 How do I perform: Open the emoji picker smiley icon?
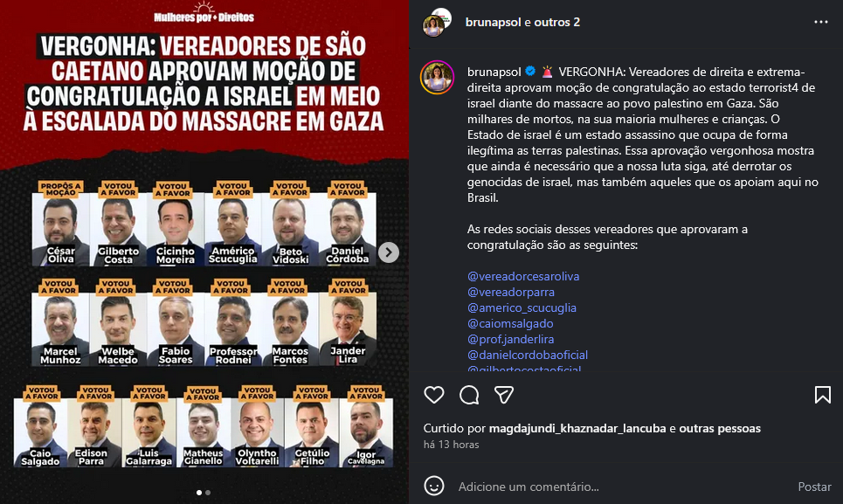434,486
